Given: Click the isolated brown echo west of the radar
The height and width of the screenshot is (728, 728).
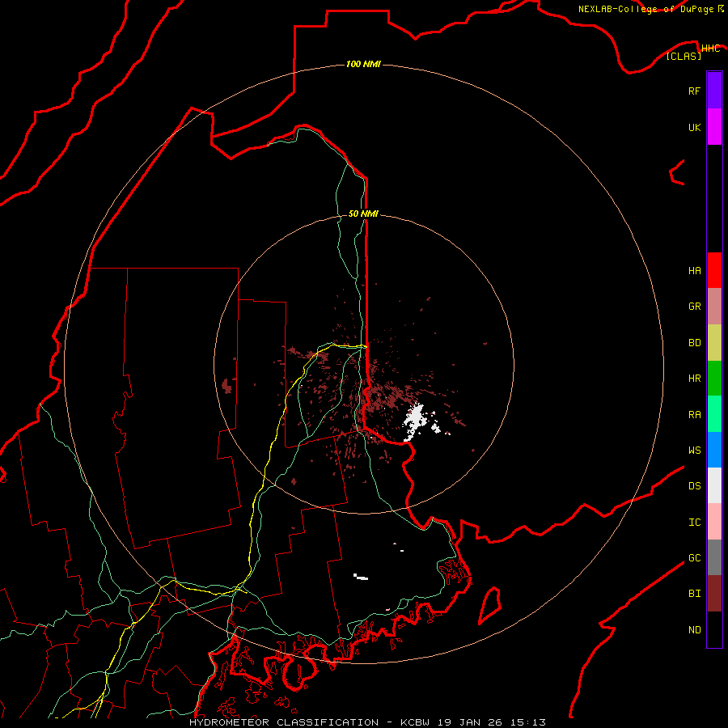Looking at the screenshot, I should (226, 386).
